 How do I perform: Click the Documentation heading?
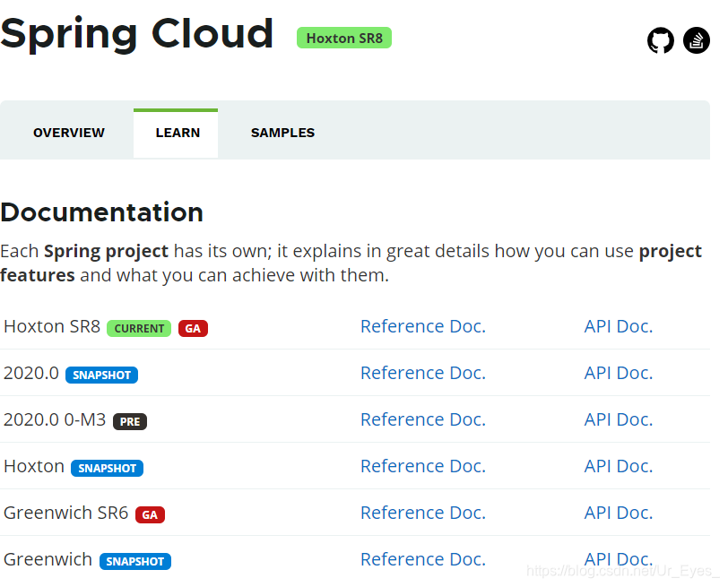point(101,212)
